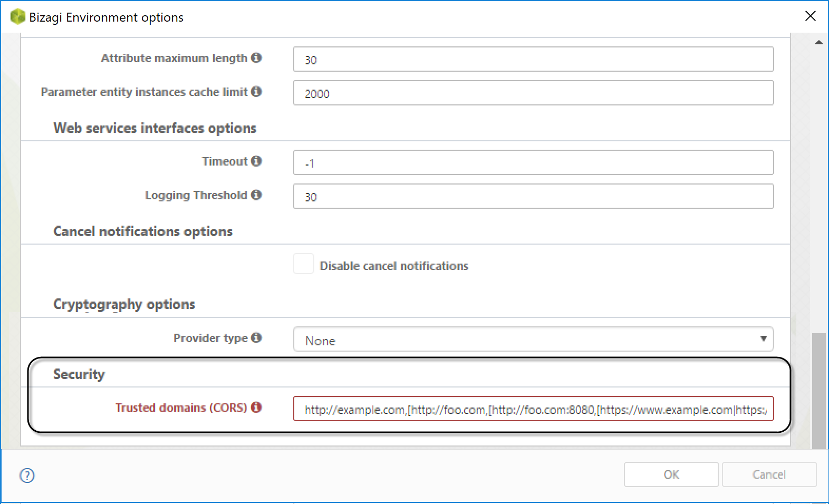Focus the Attribute maximum length field
Viewport: 829px width, 504px height.
coord(534,59)
